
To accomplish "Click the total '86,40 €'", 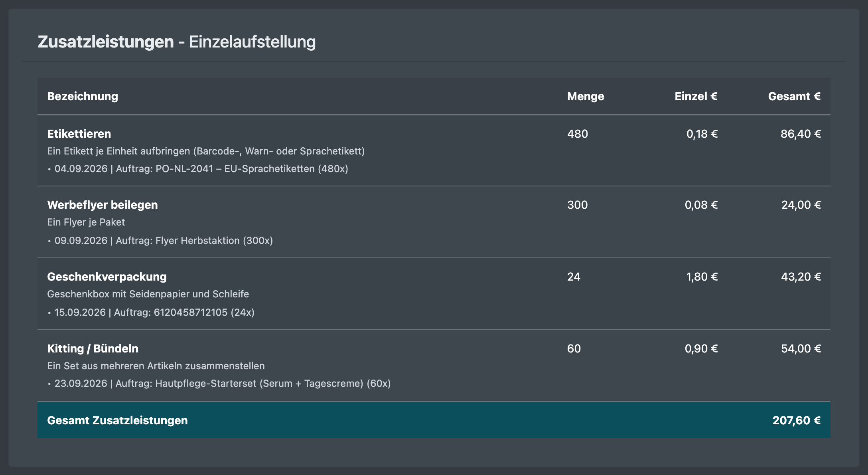I will [801, 134].
